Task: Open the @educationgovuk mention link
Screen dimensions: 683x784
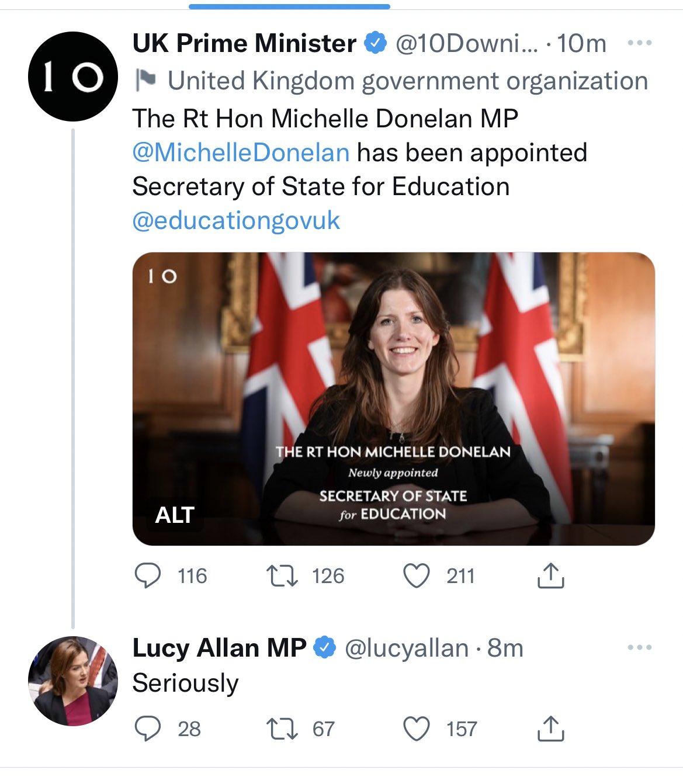Action: (x=236, y=221)
